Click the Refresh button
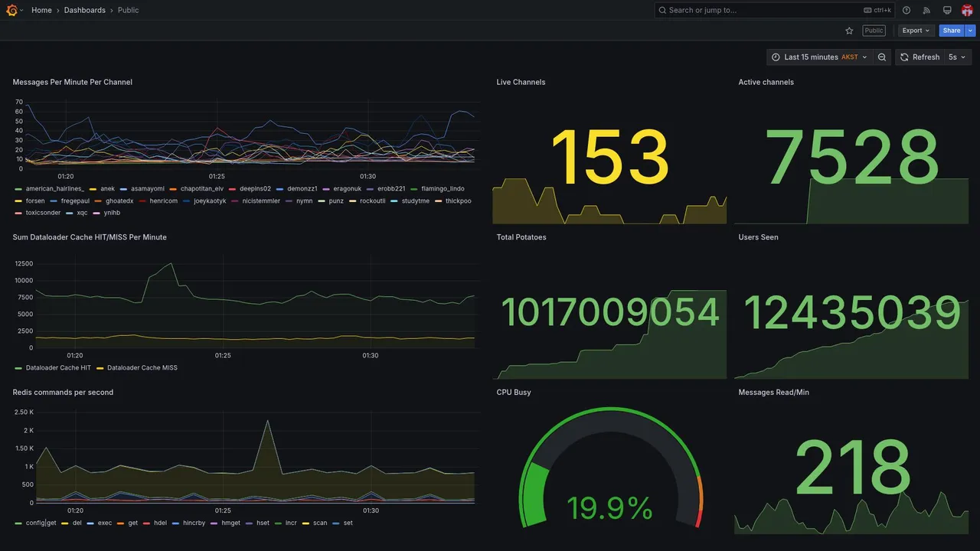Screen dimensions: 980x551 920,57
